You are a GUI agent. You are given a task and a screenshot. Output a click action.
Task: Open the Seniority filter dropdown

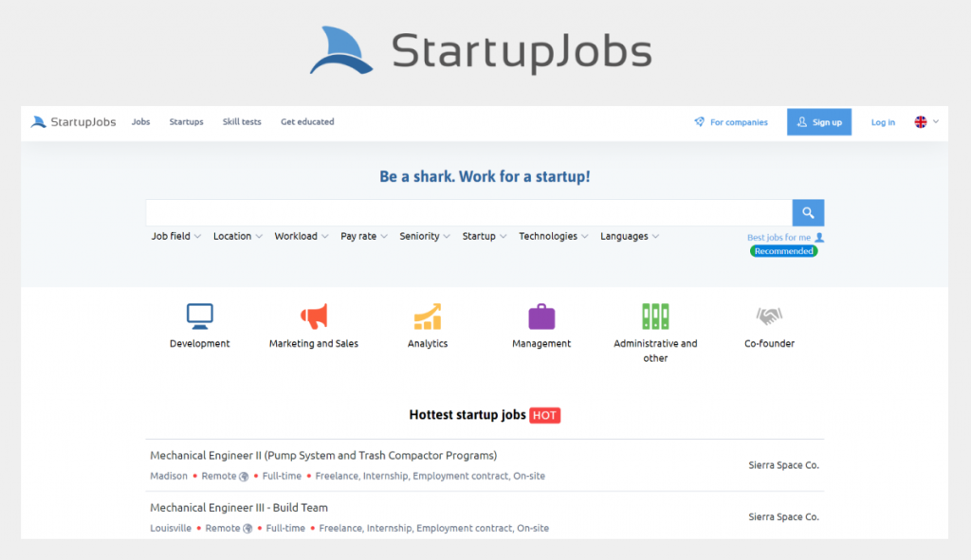(x=425, y=236)
